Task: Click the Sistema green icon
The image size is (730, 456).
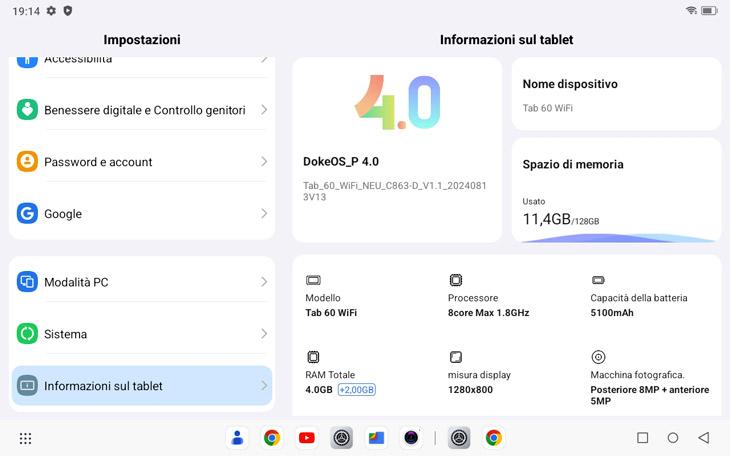Action: (x=27, y=334)
